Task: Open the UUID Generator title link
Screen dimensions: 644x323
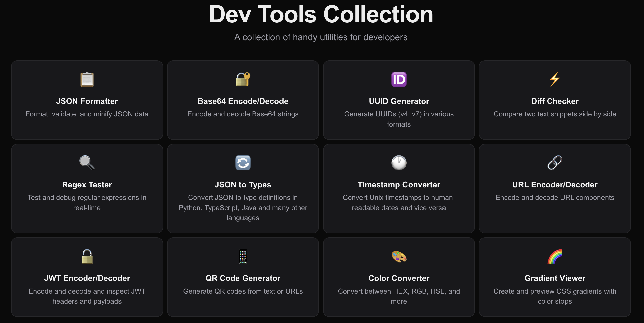Action: click(x=399, y=101)
